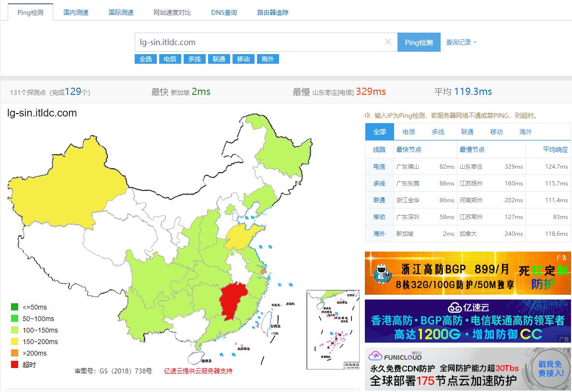Select the 多线 tab above the results table
Screen dimensions: 572x392
coord(438,132)
